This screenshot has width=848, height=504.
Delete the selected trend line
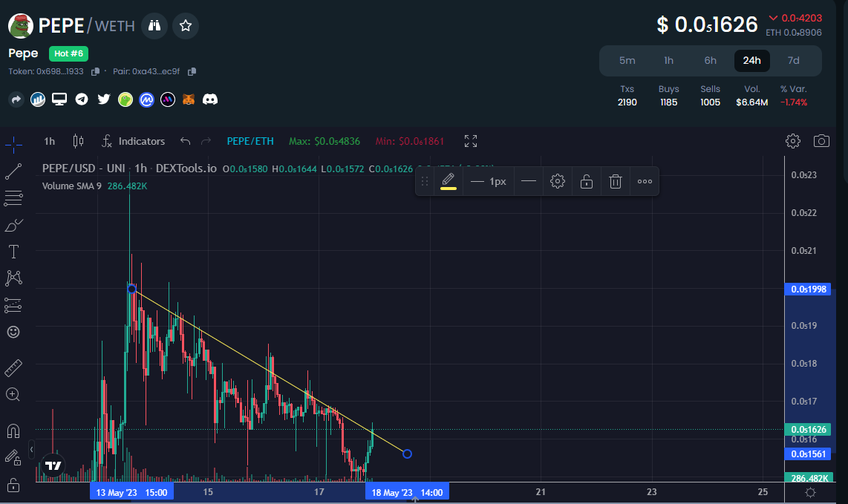tap(616, 182)
